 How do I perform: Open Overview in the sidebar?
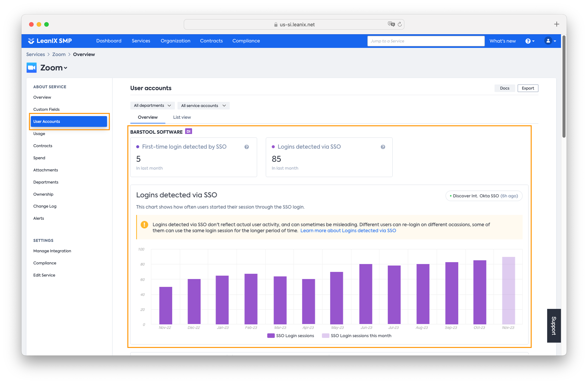pyautogui.click(x=42, y=97)
